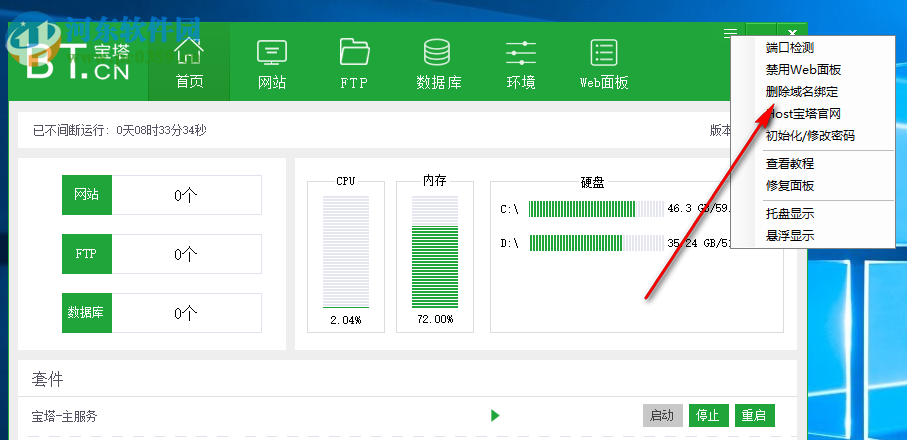The image size is (907, 440).
Task: Click the 0个 value beside 数据库
Action: 186,313
